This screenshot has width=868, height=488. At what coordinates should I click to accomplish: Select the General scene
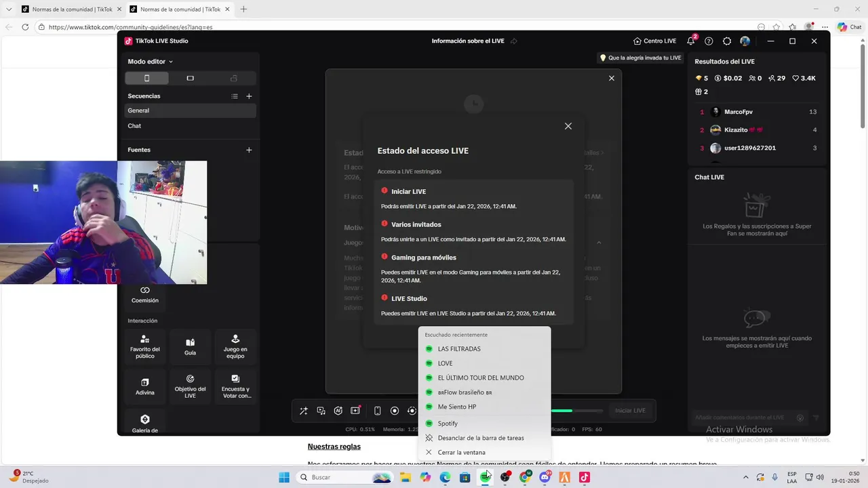point(190,110)
